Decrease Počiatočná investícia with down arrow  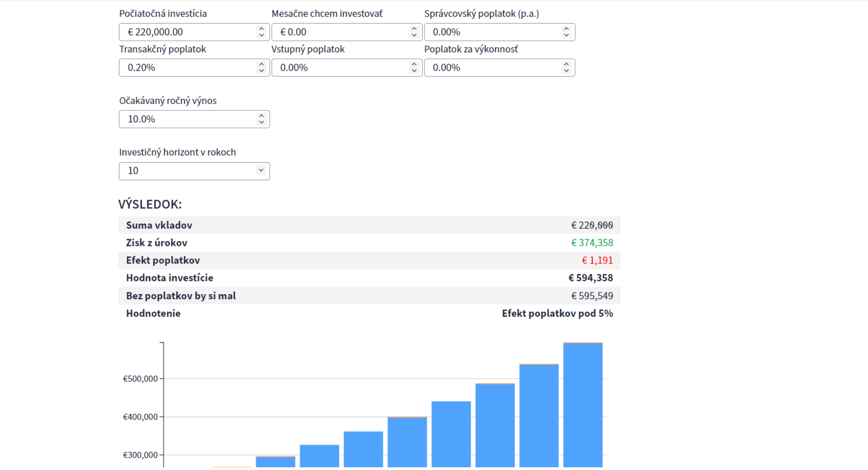261,35
